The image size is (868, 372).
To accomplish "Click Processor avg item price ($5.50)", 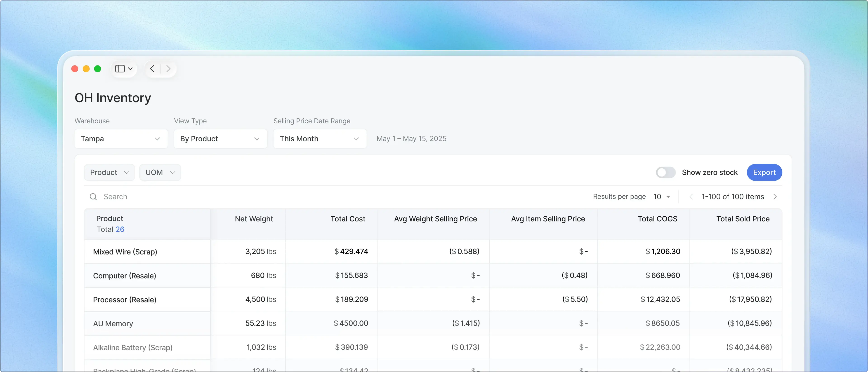I will click(x=575, y=299).
